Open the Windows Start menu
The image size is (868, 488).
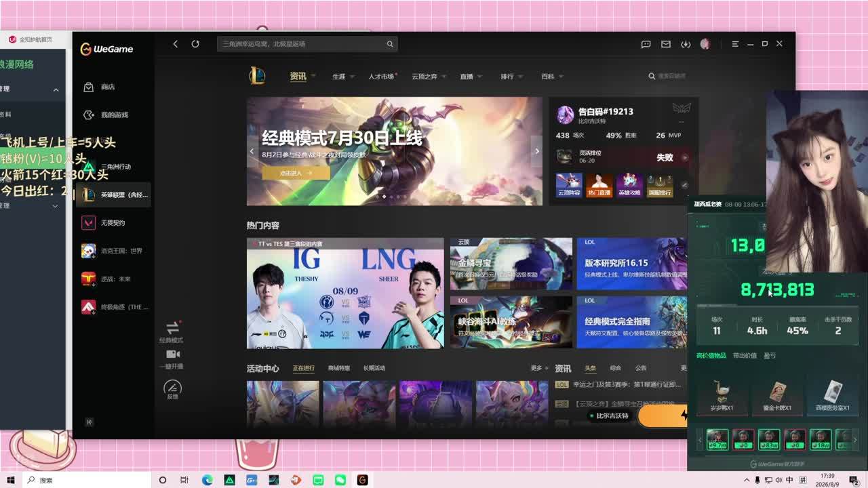(11, 480)
